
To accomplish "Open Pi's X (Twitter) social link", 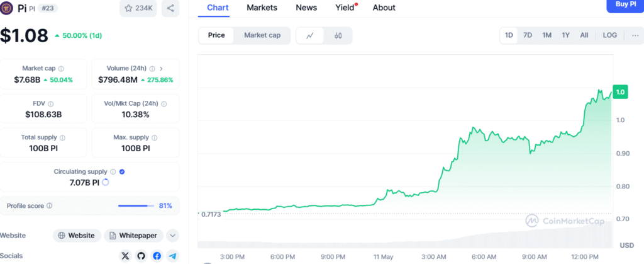I will [125, 256].
